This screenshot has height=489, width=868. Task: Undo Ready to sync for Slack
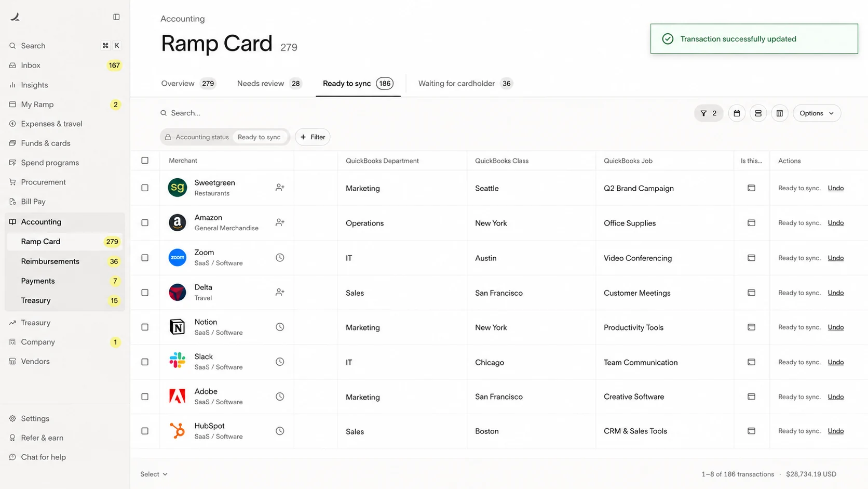point(835,362)
